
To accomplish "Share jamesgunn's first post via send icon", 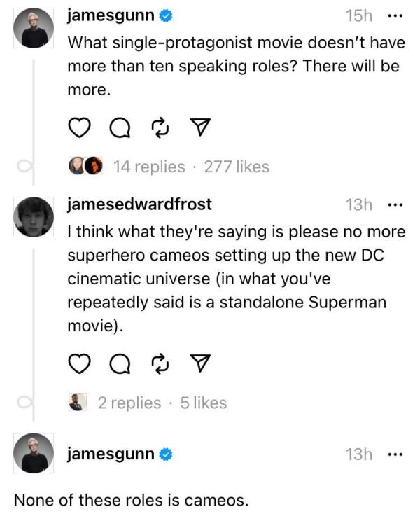I will pos(201,128).
